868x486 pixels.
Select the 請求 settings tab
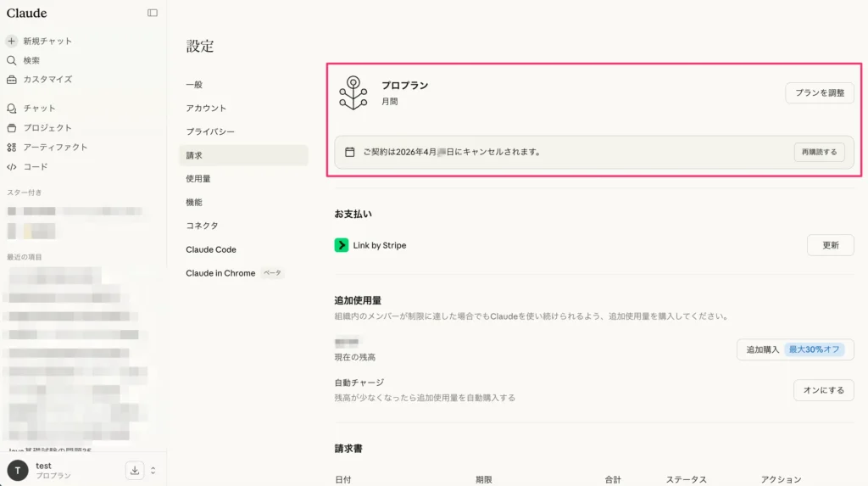(x=243, y=155)
